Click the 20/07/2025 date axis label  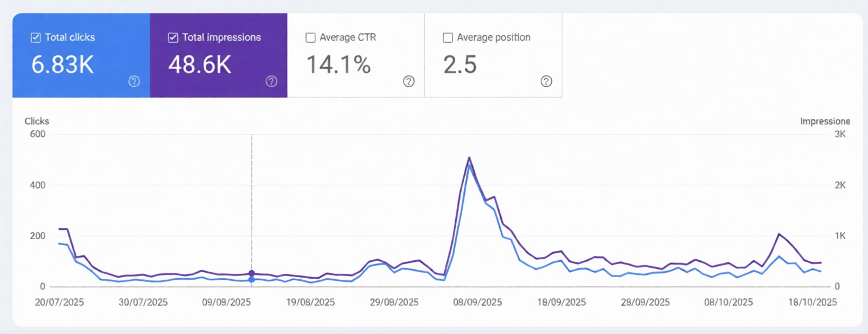[59, 302]
